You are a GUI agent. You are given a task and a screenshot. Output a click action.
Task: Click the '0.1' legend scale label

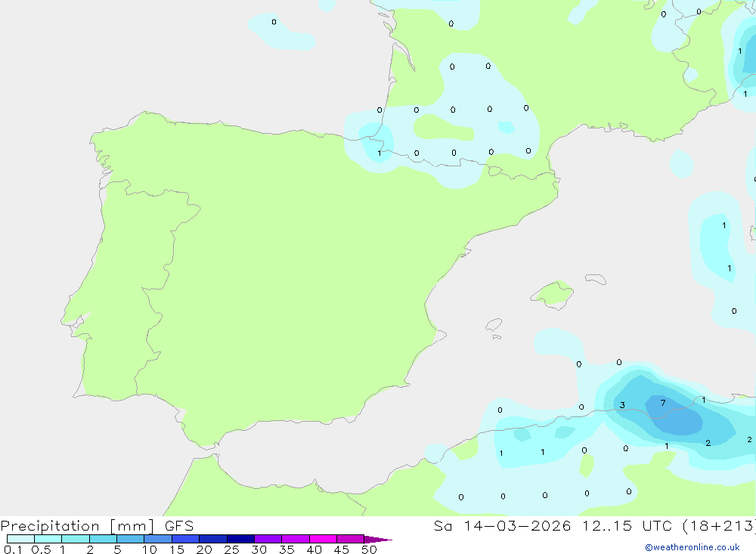coord(13,549)
